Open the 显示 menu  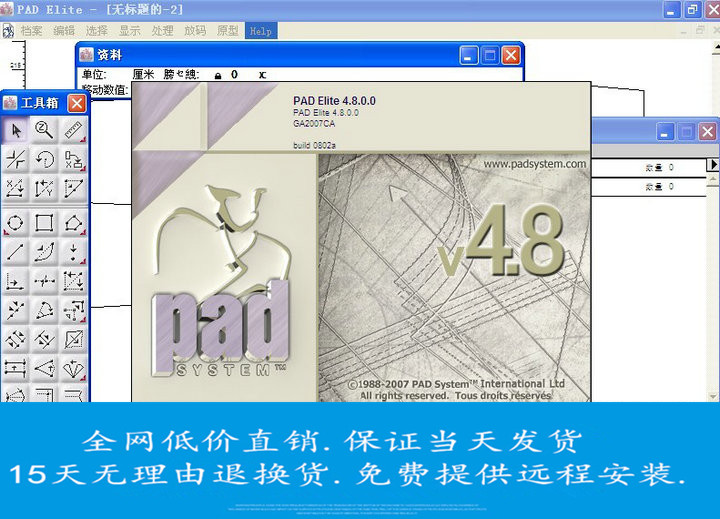point(129,31)
